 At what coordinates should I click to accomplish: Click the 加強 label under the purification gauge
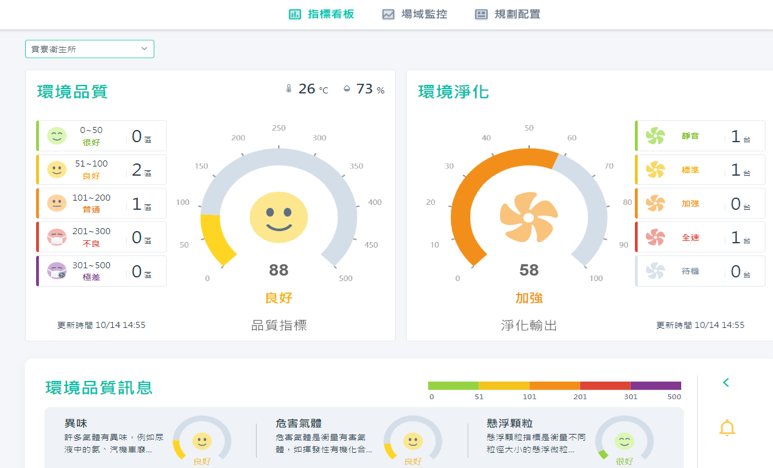(529, 298)
